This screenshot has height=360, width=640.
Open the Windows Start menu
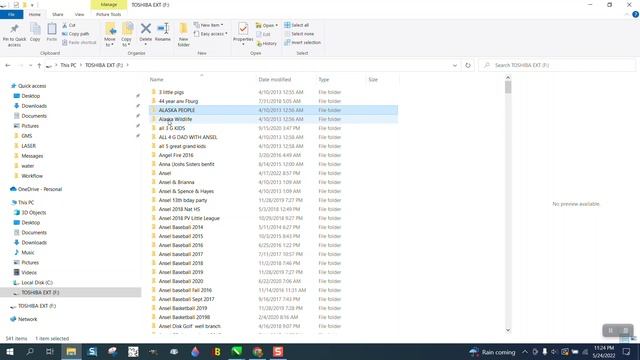[10, 352]
